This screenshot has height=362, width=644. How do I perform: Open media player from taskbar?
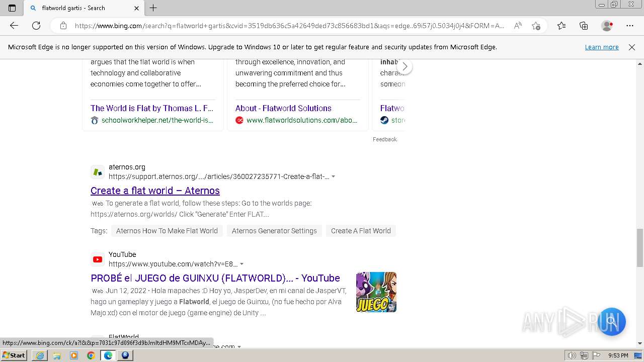pos(74,355)
